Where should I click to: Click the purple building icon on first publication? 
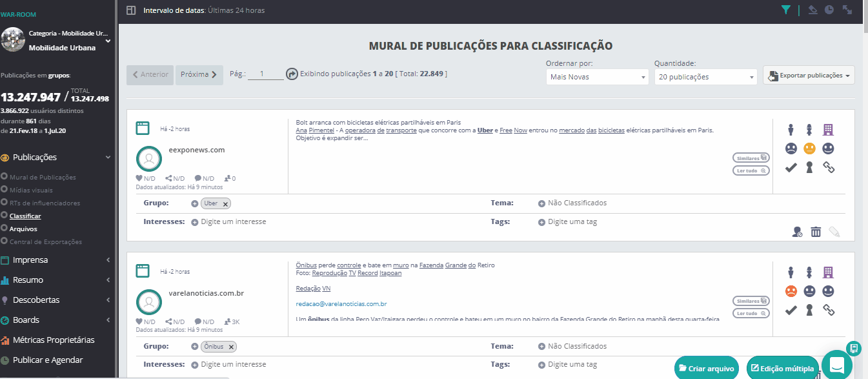tap(829, 130)
